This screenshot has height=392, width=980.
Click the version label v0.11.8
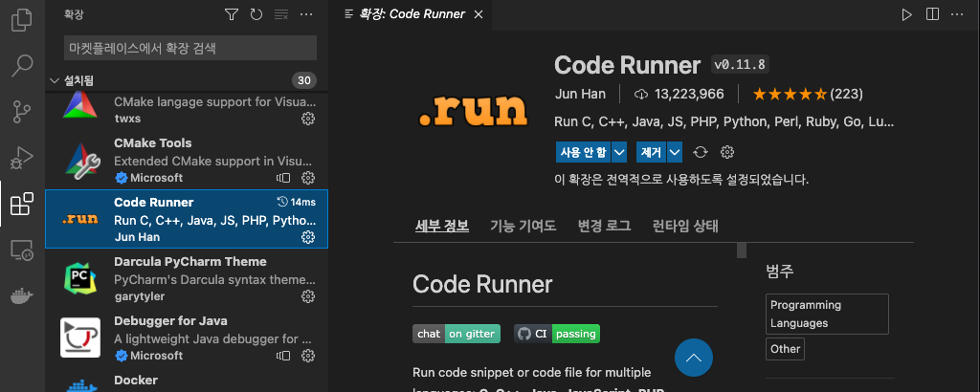tap(740, 64)
